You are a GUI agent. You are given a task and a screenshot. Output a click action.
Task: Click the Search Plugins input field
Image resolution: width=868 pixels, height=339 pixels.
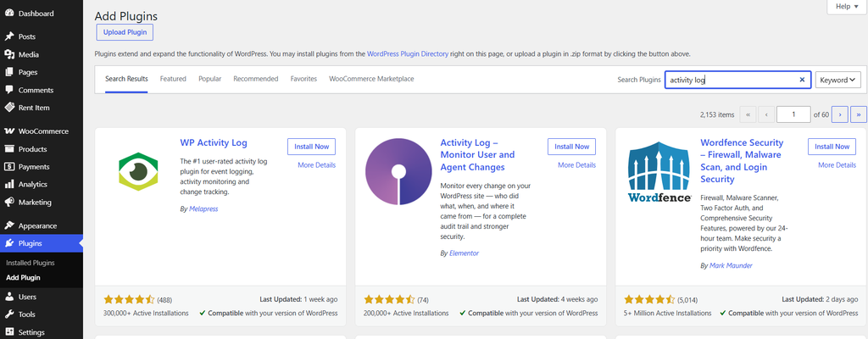click(738, 80)
